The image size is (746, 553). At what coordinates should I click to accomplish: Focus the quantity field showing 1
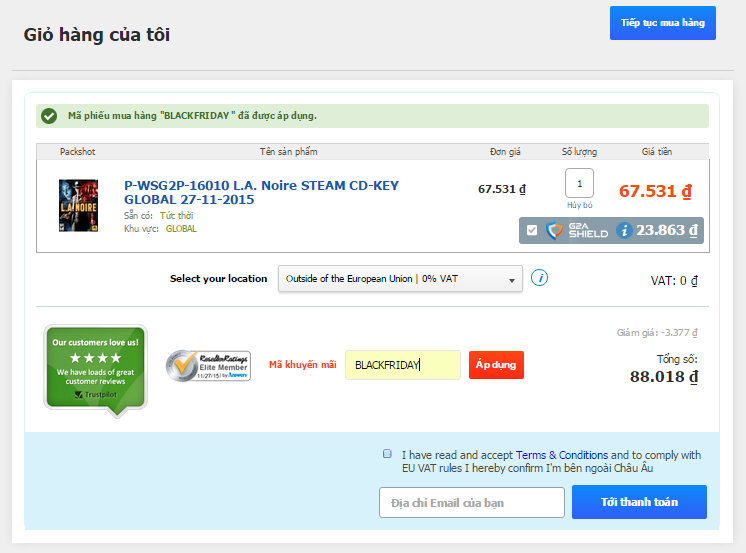click(579, 183)
